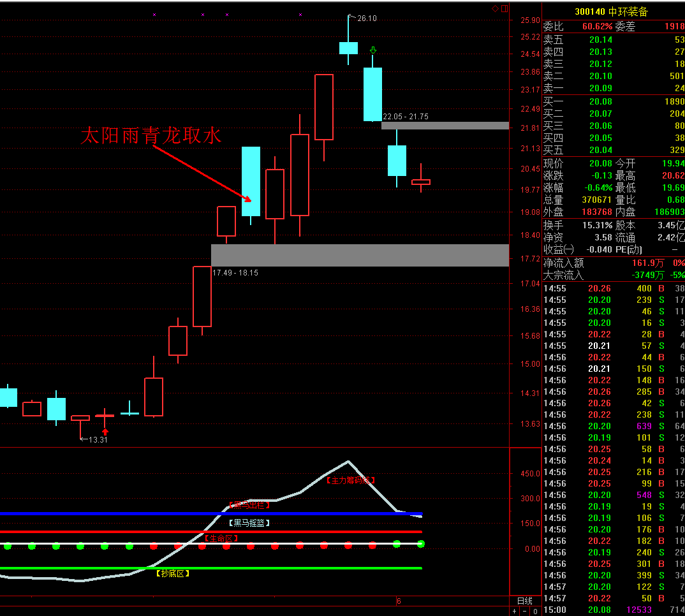Click the 太阳雨青龙取水 annotation text
This screenshot has height=616, width=685.
tap(151, 136)
